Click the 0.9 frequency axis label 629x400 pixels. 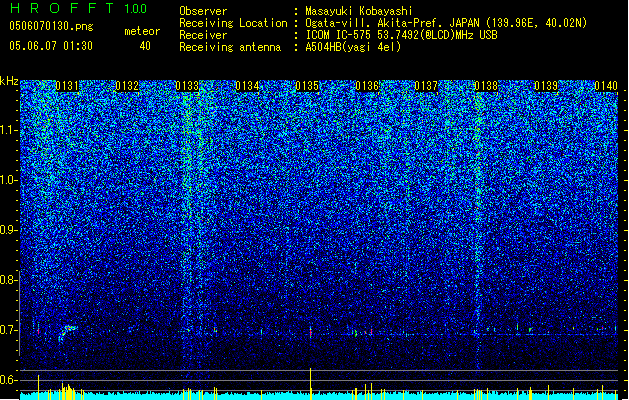click(8, 230)
